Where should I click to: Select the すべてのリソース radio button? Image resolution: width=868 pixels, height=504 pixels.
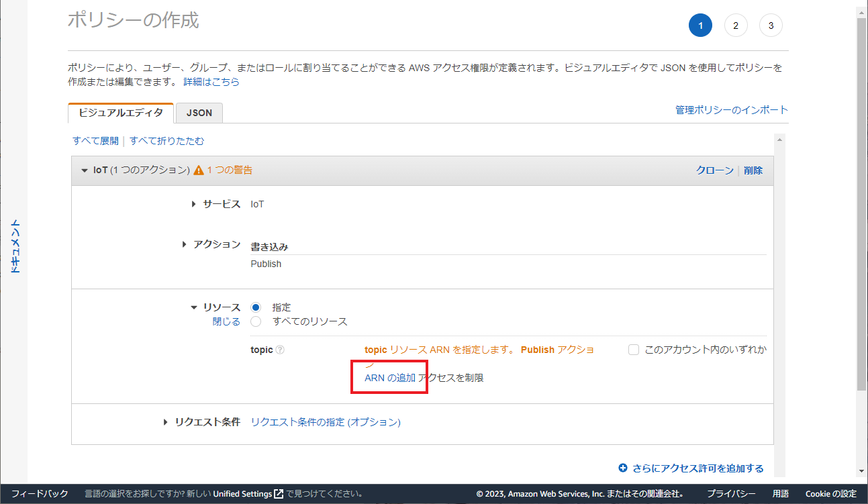coord(256,321)
